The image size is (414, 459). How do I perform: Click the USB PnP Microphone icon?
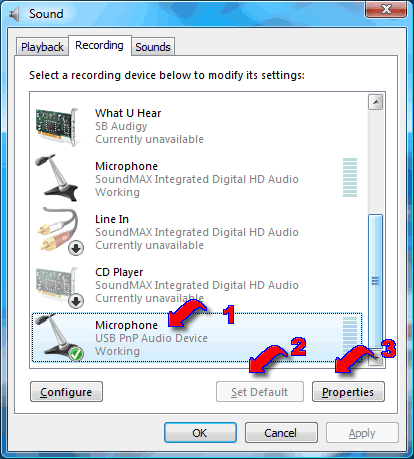pos(57,337)
